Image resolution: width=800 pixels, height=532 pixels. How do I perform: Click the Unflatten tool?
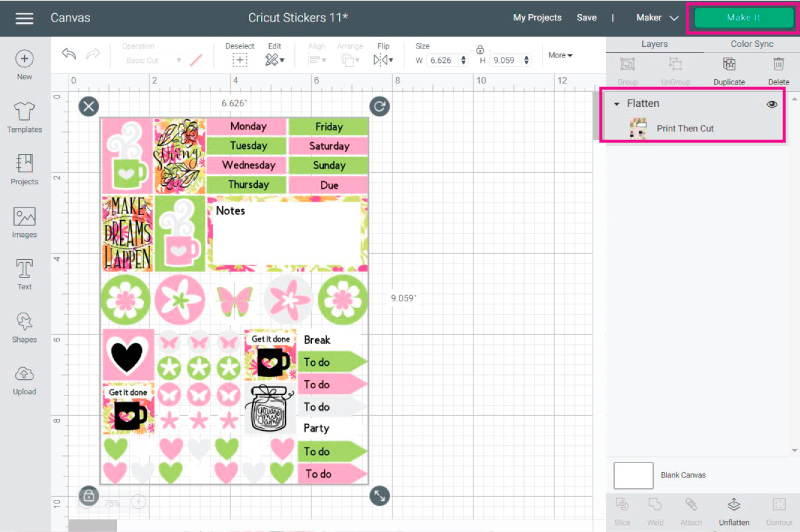[x=734, y=512]
